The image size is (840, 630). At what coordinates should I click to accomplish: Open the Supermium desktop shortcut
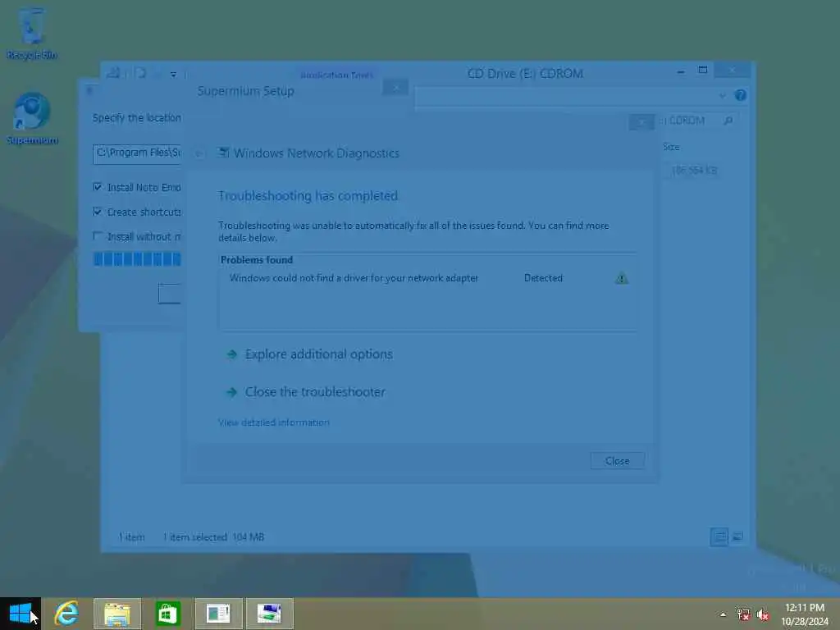(x=32, y=118)
